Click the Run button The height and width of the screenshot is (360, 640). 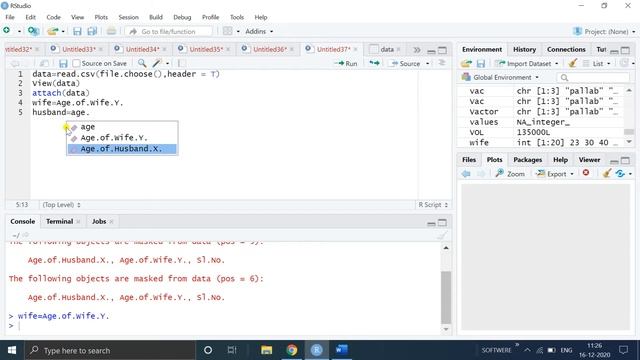click(x=346, y=64)
